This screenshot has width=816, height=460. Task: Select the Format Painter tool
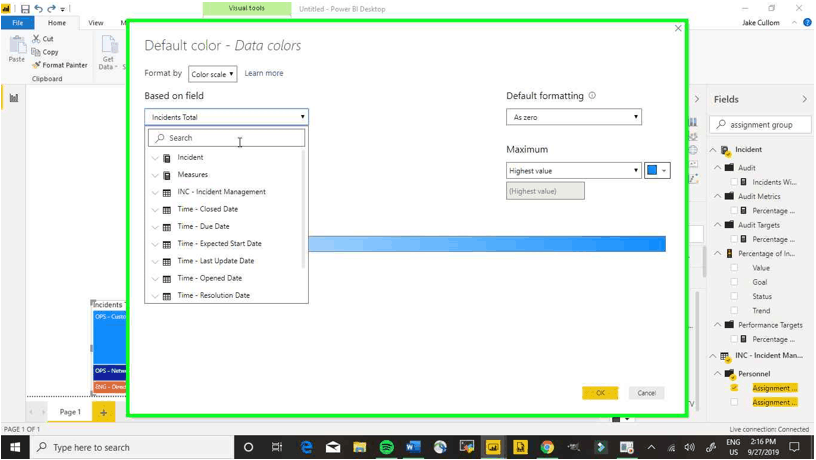[60, 65]
